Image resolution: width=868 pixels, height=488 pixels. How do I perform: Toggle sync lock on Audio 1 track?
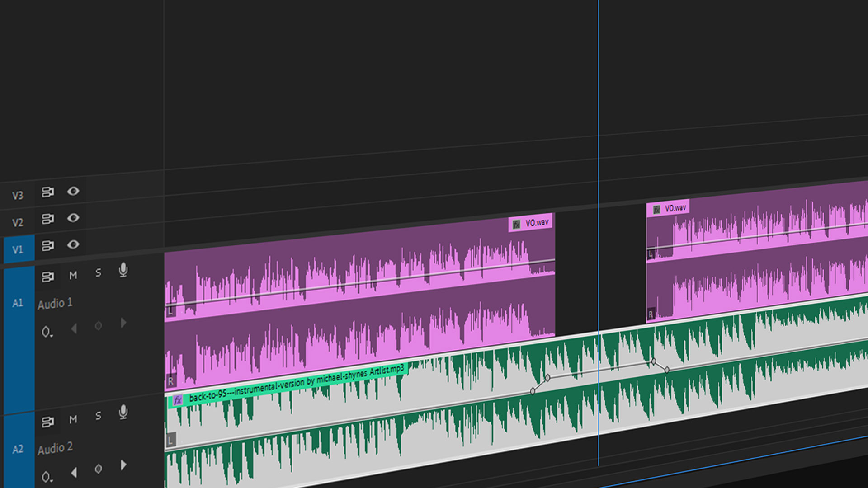48,277
